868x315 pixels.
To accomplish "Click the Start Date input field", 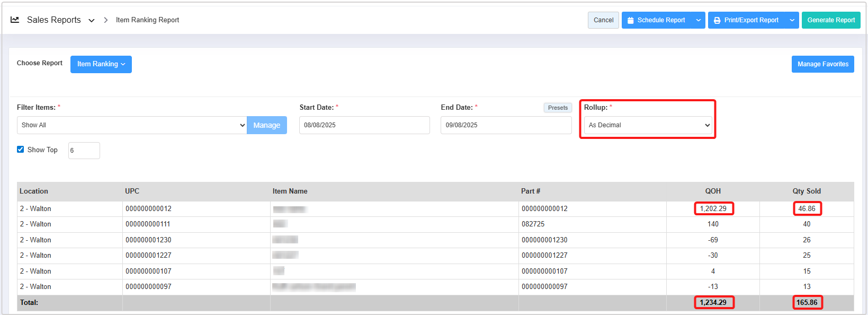I will pyautogui.click(x=364, y=125).
